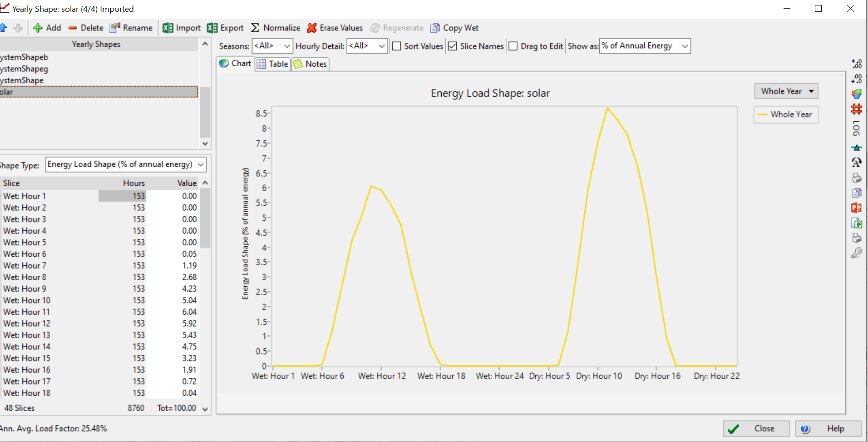Click the Hours cell of Wet: Hour 1

point(122,196)
